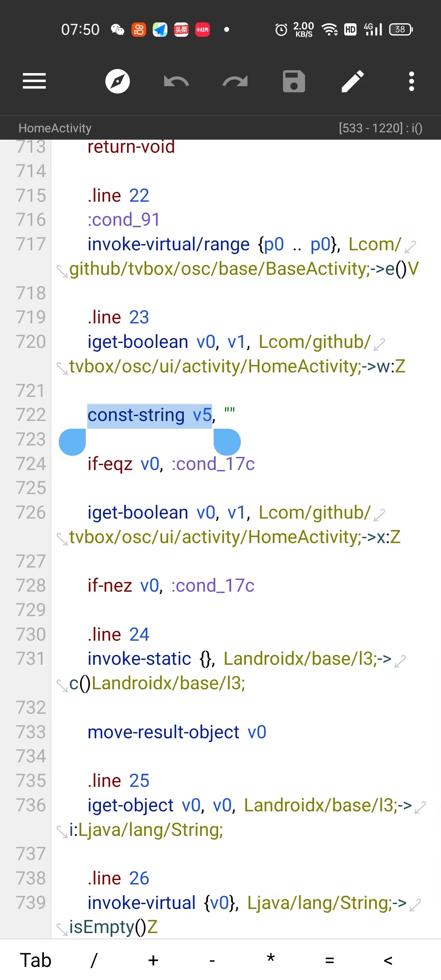Insert plus sign from symbol bar

coord(153,960)
